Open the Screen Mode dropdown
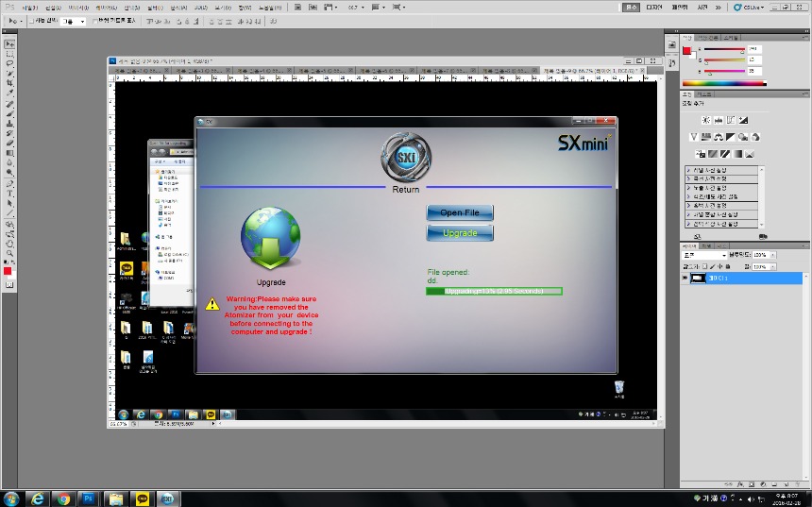This screenshot has width=812, height=507. click(398, 8)
